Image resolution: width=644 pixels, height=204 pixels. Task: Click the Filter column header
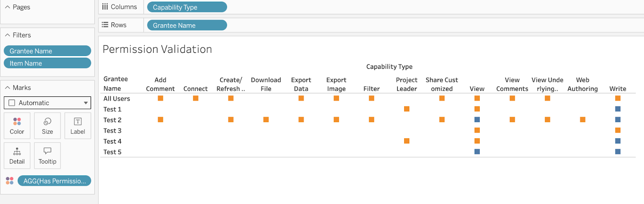pyautogui.click(x=372, y=89)
